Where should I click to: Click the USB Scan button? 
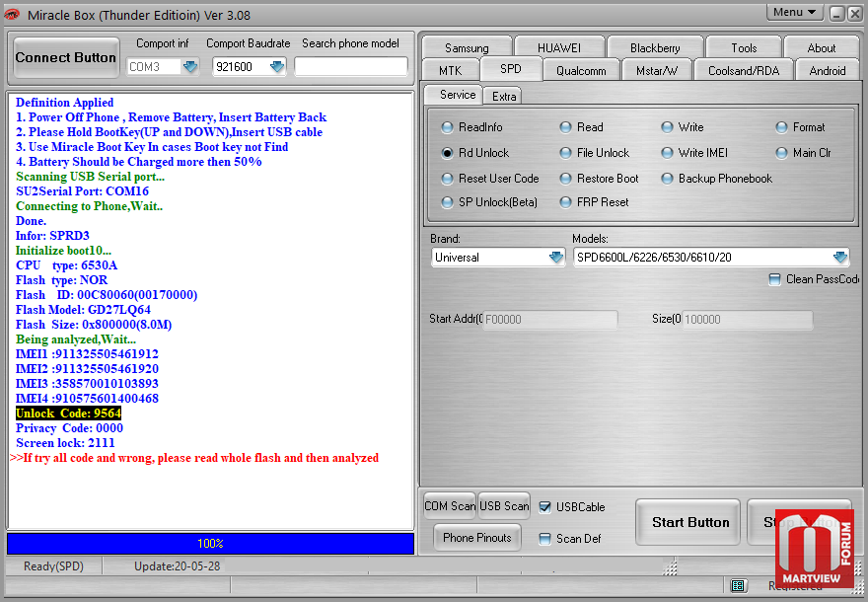[x=504, y=506]
